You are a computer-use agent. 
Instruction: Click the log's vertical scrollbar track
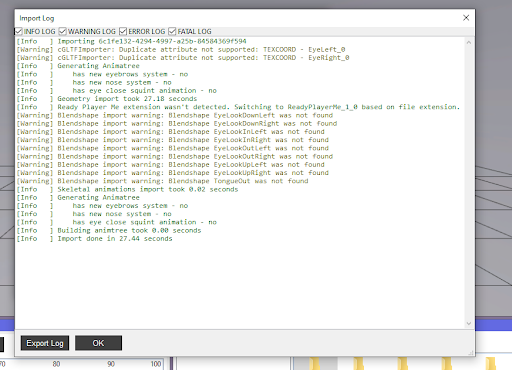[469, 183]
